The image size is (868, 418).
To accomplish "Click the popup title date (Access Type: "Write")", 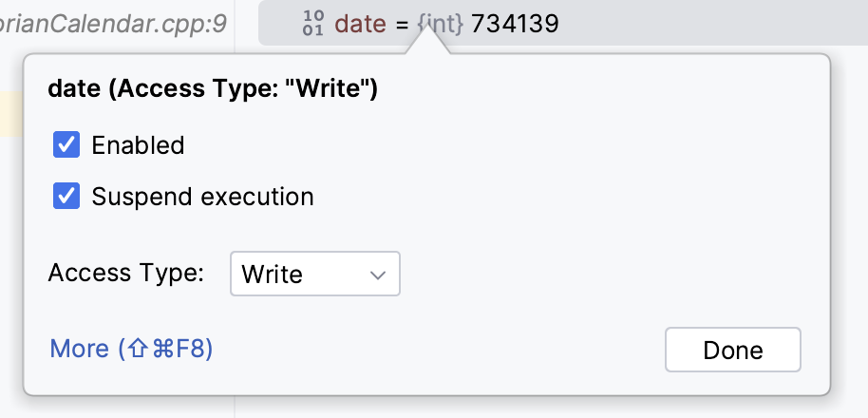I will [x=213, y=90].
